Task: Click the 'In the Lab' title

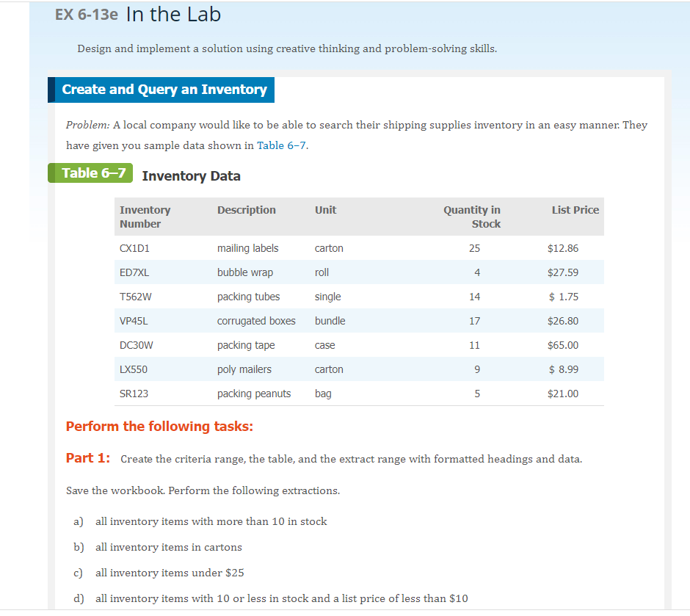Action: coord(173,14)
